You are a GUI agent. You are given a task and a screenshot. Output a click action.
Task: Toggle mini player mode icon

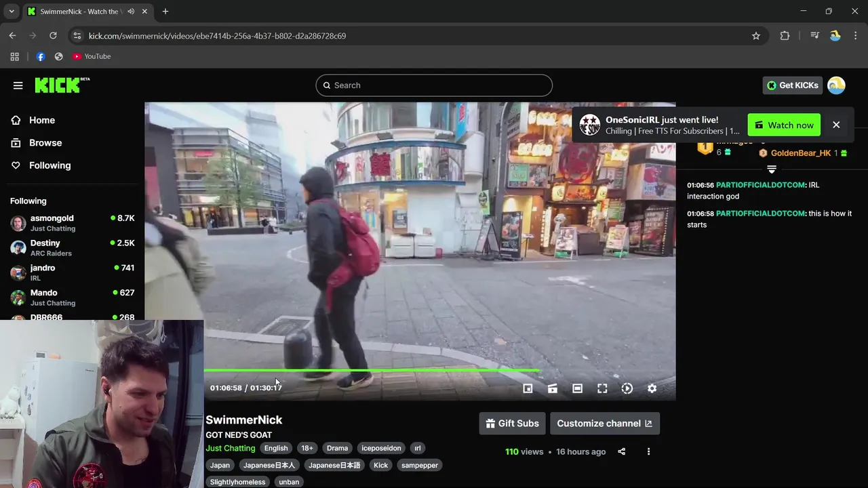pos(528,388)
